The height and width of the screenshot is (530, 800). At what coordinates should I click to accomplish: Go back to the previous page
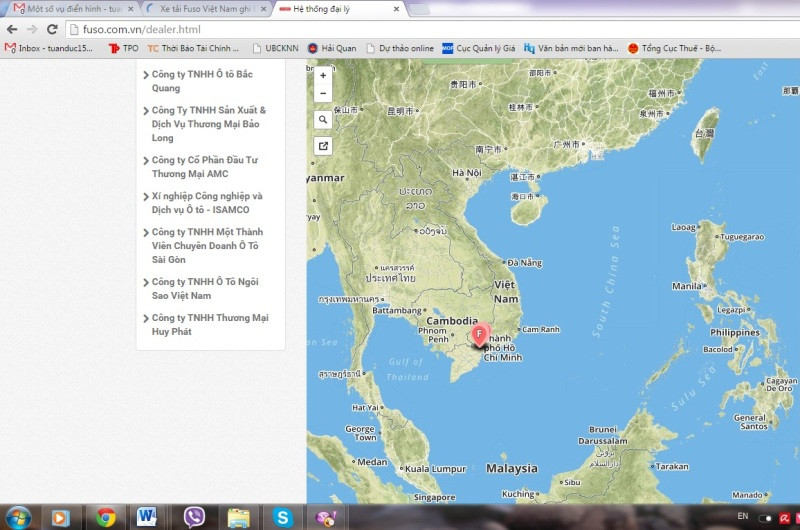coord(11,29)
